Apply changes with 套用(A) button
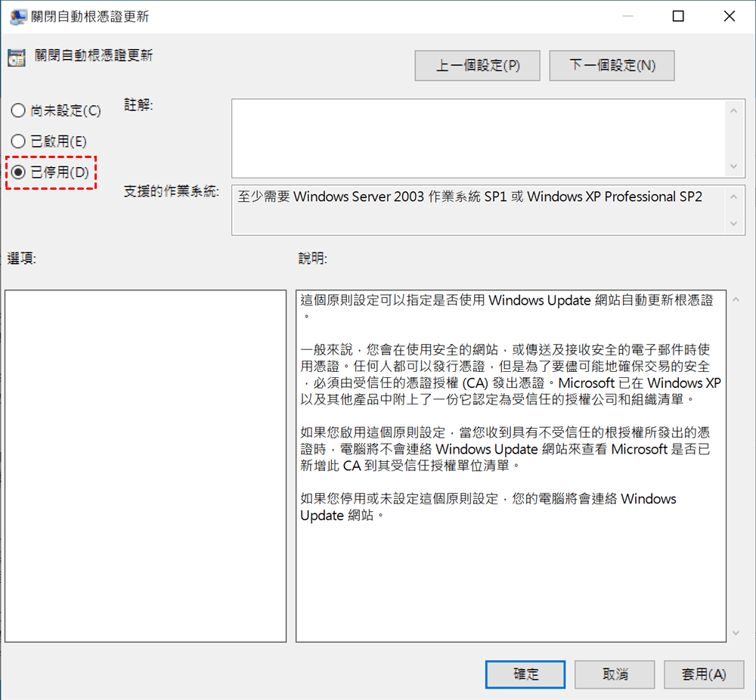Image resolution: width=756 pixels, height=700 pixels. (703, 674)
